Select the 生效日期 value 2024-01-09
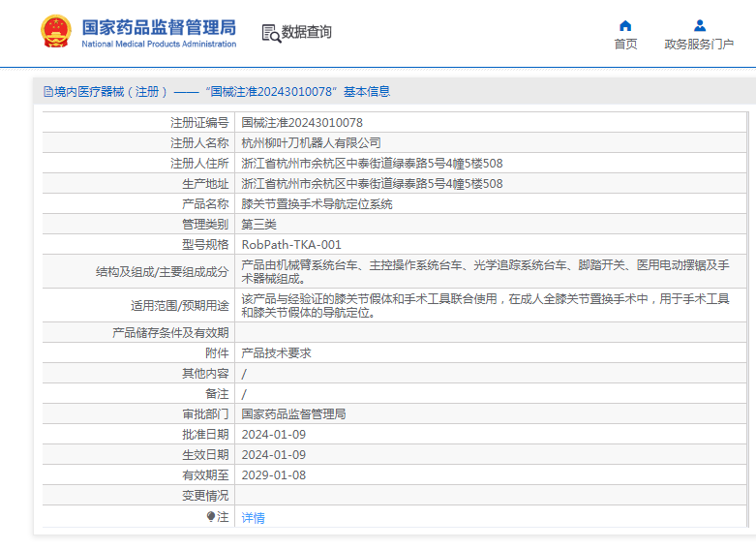The image size is (756, 550). (274, 454)
